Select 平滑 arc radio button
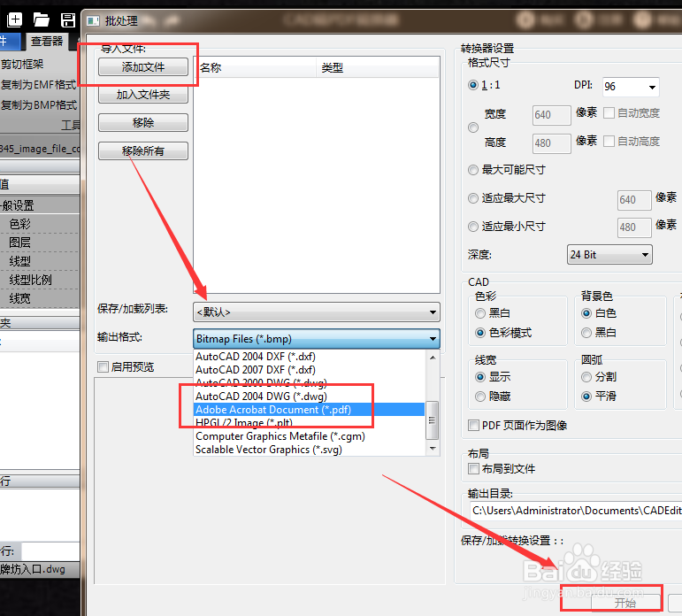 [586, 397]
